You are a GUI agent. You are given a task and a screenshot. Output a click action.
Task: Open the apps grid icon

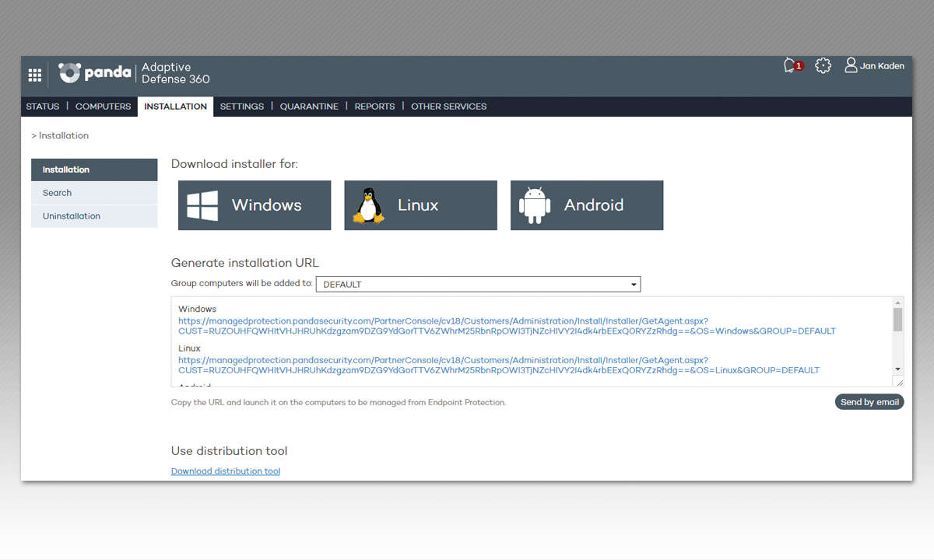[35, 75]
